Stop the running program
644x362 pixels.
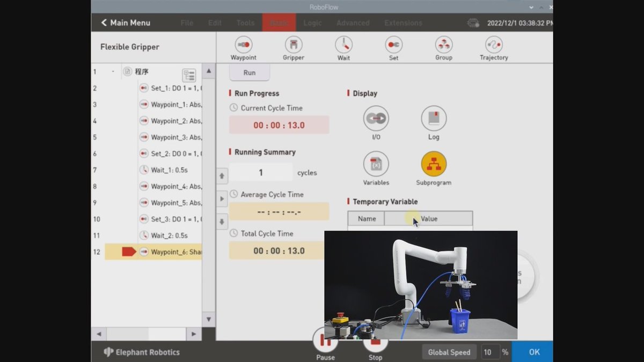375,343
